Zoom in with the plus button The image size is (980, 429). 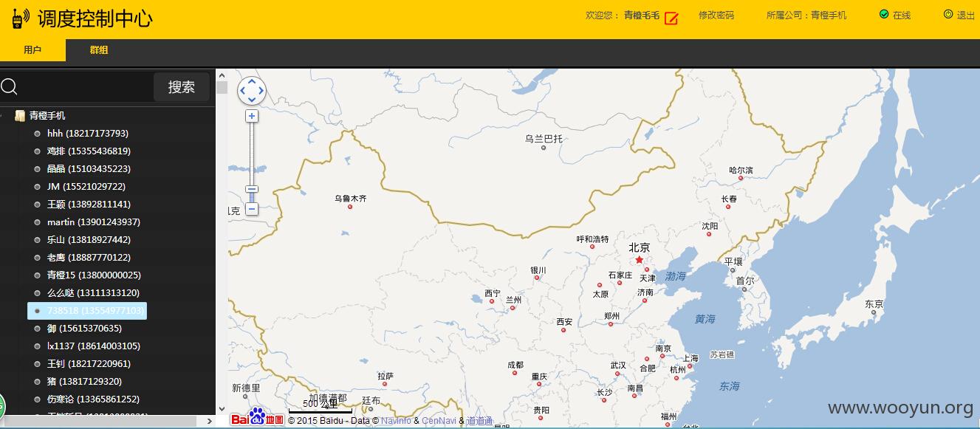[x=252, y=116]
